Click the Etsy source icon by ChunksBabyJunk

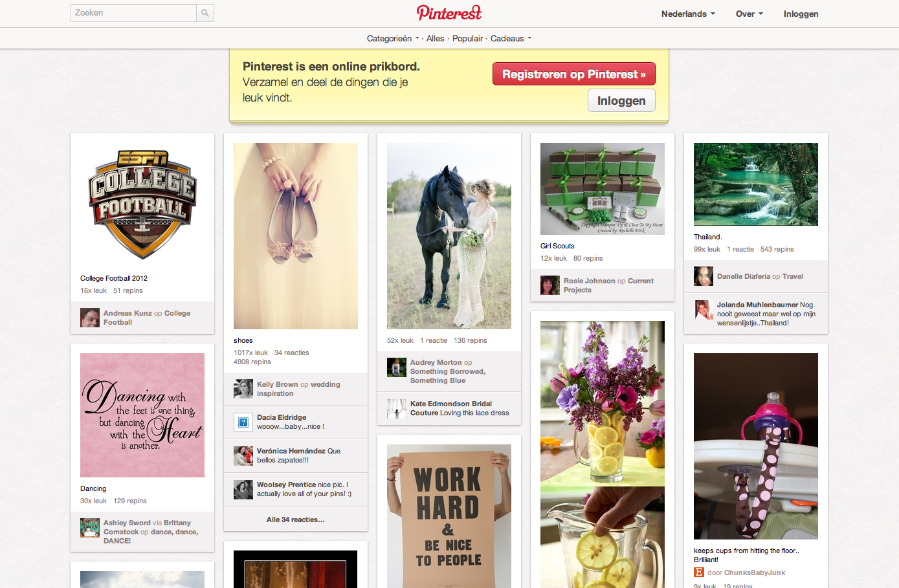tap(699, 572)
